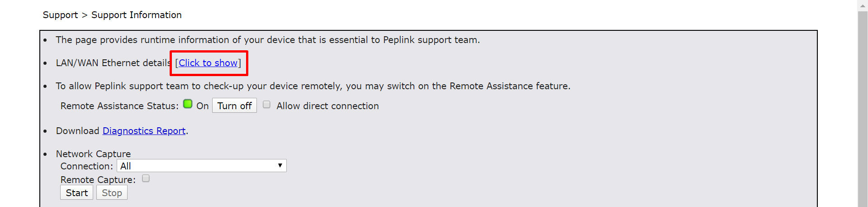Click the Stop capture button
This screenshot has width=868, height=207.
click(x=112, y=193)
